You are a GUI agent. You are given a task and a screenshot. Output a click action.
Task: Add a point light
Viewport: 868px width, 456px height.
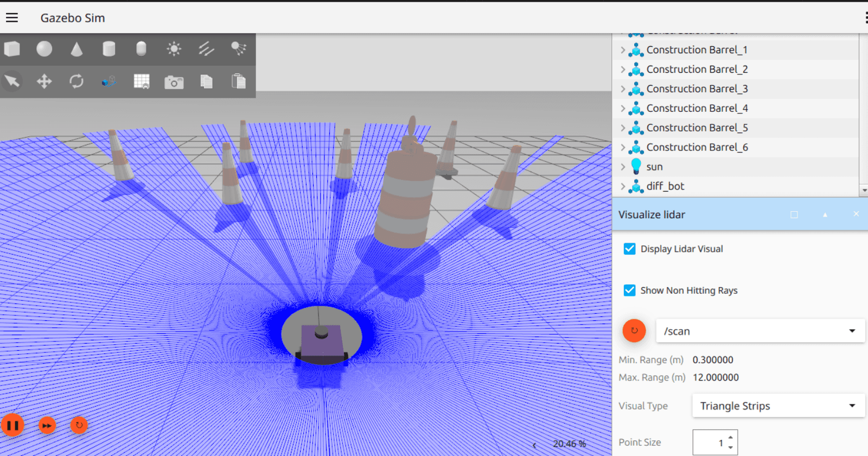174,49
